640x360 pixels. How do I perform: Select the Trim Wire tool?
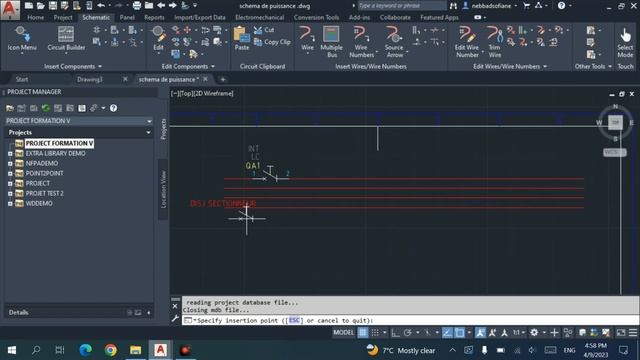click(495, 42)
